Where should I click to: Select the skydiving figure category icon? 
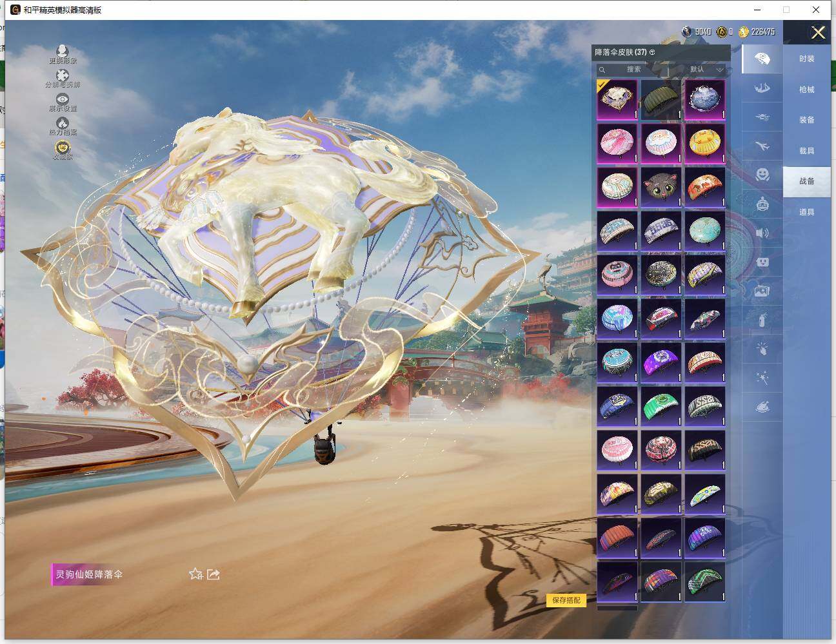762,88
